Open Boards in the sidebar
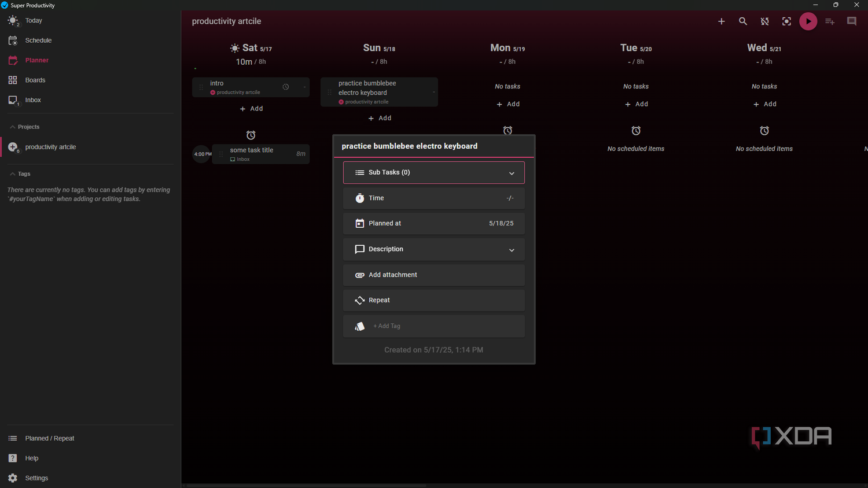Screen dimensions: 868x488 coord(35,80)
